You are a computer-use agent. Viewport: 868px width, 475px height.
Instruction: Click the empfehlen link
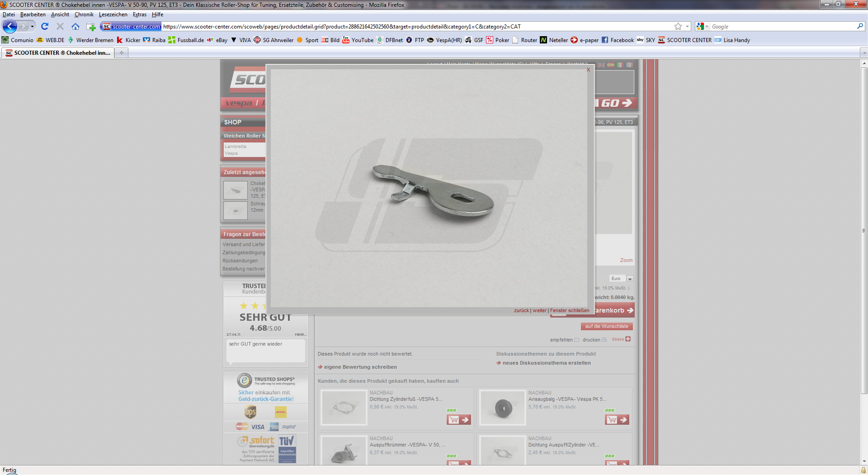click(564, 340)
